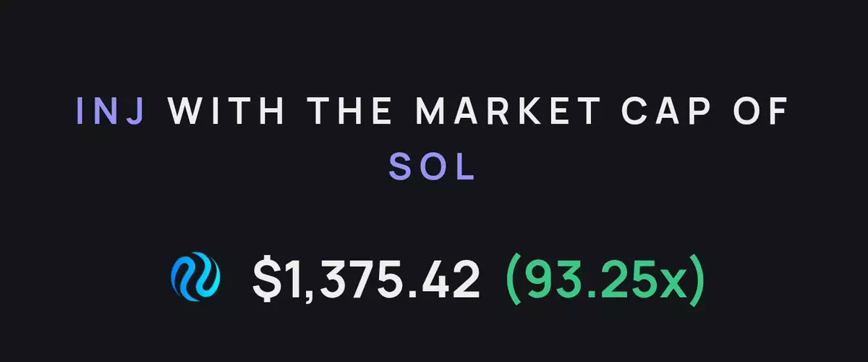Viewport: 868px width, 362px height.
Task: Click the green (93.25x) multiplier
Action: (x=603, y=279)
